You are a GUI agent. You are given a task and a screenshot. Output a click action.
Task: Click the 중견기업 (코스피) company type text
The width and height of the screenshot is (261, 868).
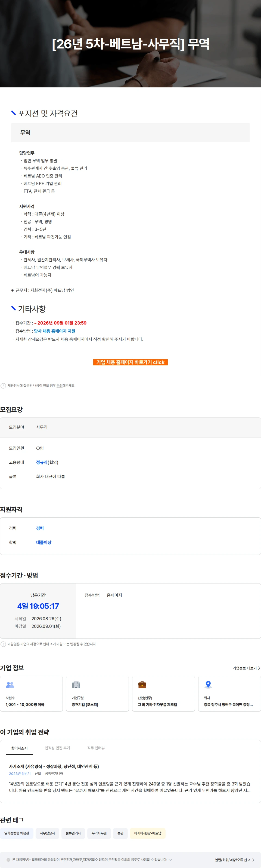(x=85, y=704)
